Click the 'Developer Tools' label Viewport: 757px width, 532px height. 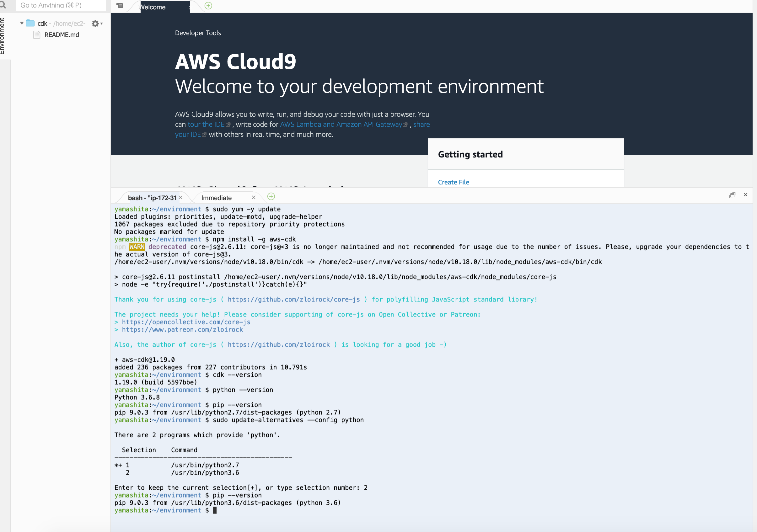(198, 33)
